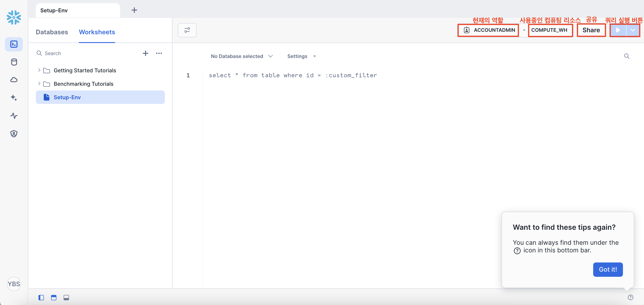Open the Monitoring activity icon
644x305 pixels.
[x=14, y=116]
